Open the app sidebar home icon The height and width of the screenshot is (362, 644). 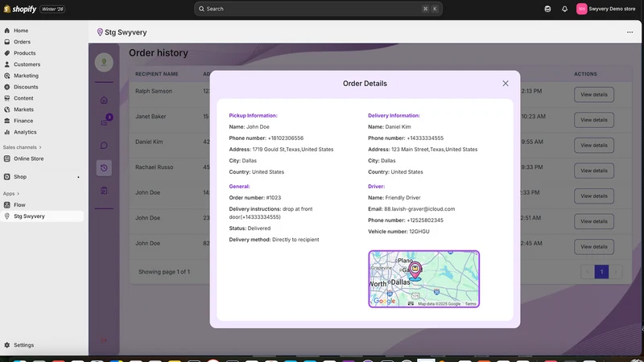pyautogui.click(x=104, y=100)
